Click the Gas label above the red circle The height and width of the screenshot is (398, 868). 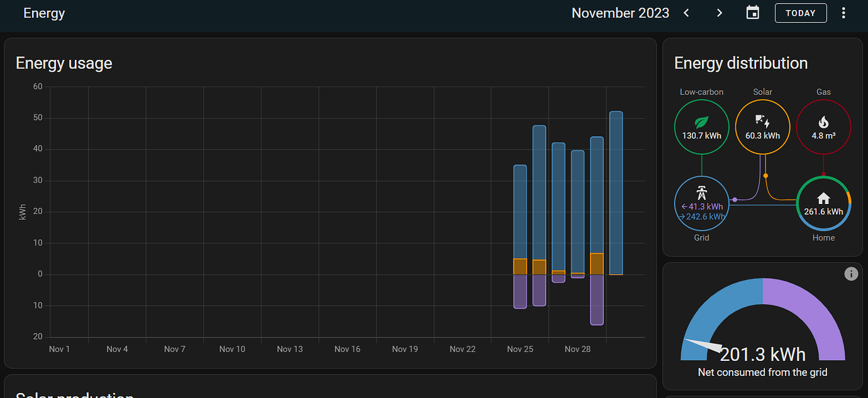(823, 92)
